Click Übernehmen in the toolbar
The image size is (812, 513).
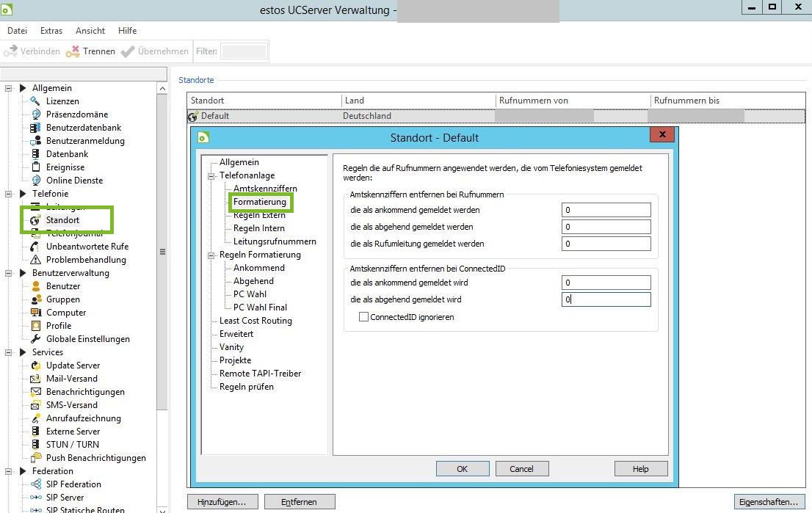(155, 51)
